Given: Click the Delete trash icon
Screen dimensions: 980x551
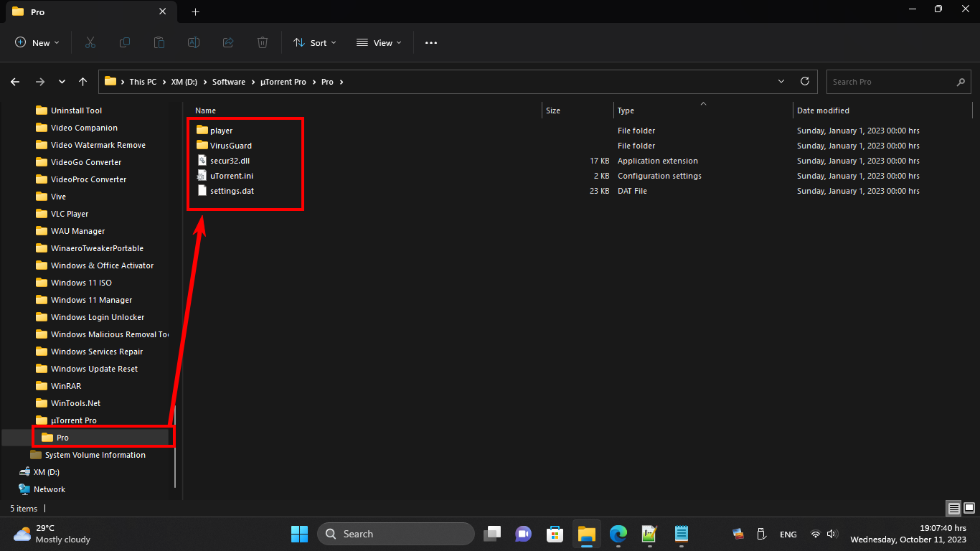Looking at the screenshot, I should (263, 43).
